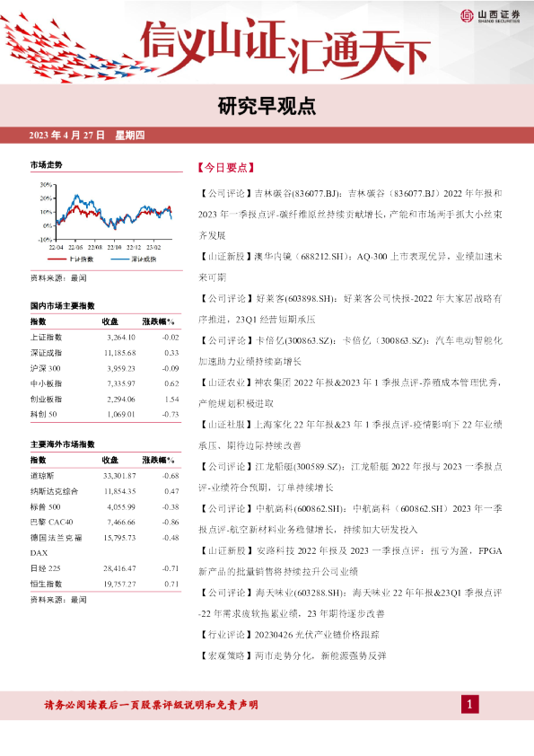Screen dimensions: 534x756
Task: Click the Shanxi Securities logo icon
Action: point(467,16)
